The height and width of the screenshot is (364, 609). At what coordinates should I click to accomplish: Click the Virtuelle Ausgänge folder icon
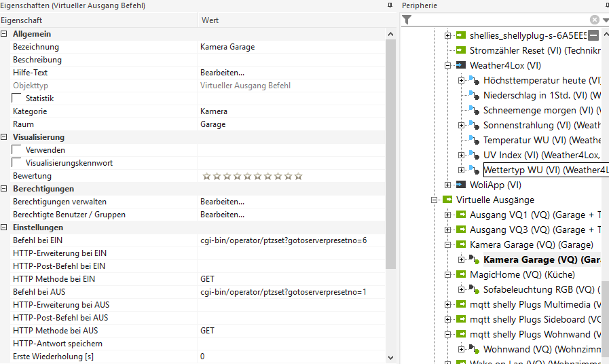pos(447,200)
